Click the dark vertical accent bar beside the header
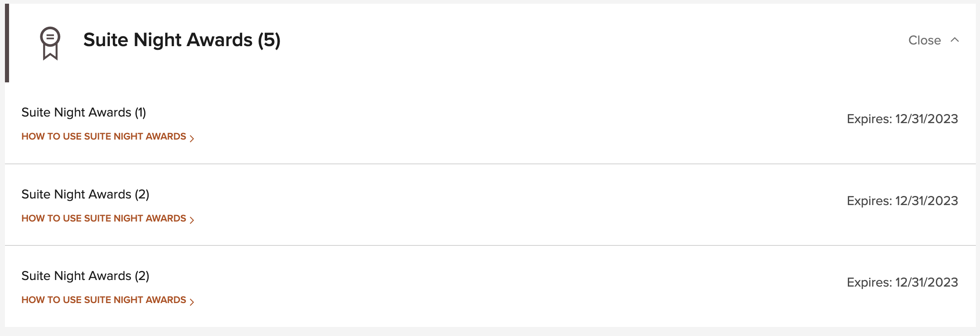 pos(7,43)
